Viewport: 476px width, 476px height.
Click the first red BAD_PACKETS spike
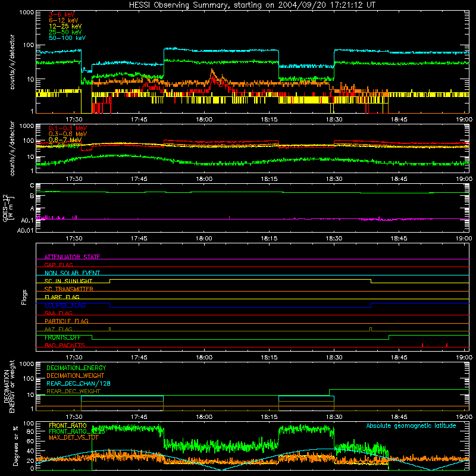point(422,345)
